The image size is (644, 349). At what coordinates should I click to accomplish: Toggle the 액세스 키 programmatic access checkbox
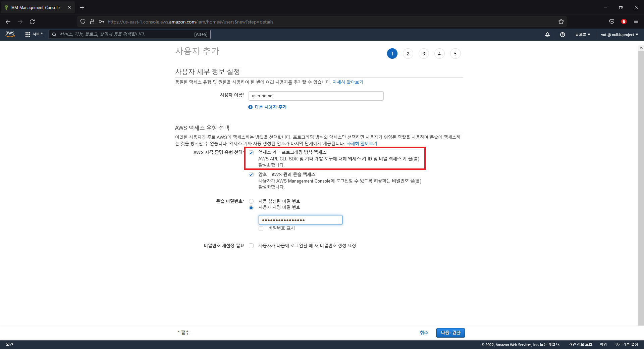(251, 153)
